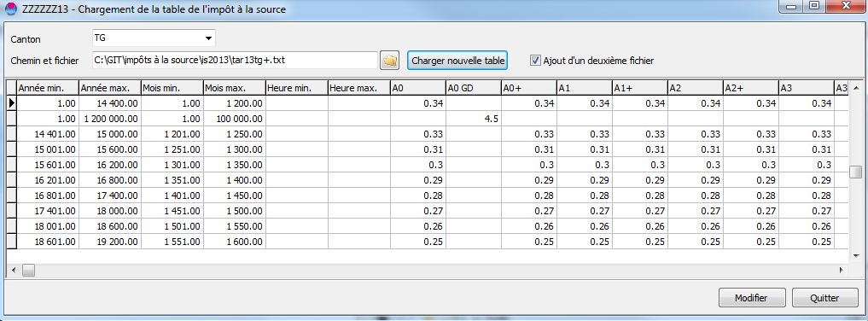Toggle 'Ajout d'un deuxième fichier' checkbox
Image resolution: width=868 pixels, height=321 pixels.
535,61
